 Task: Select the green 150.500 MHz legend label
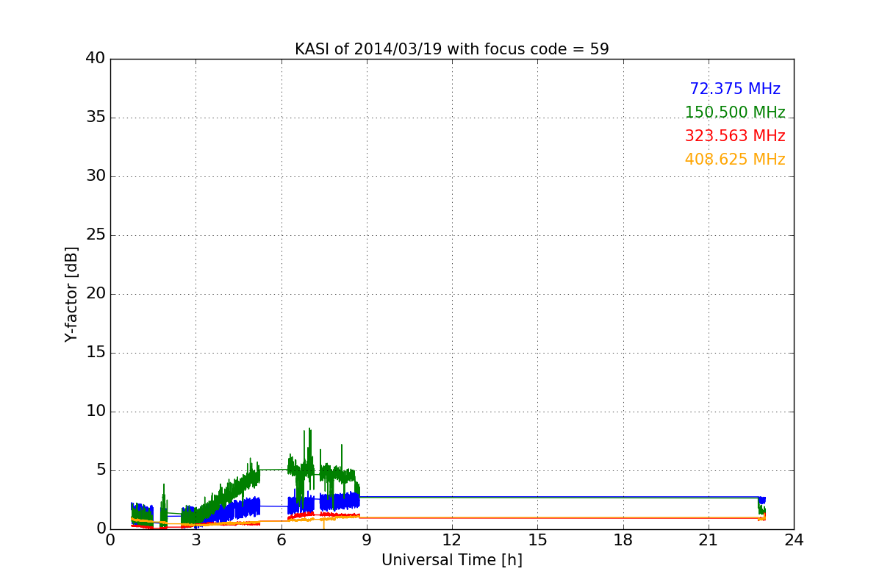735,112
